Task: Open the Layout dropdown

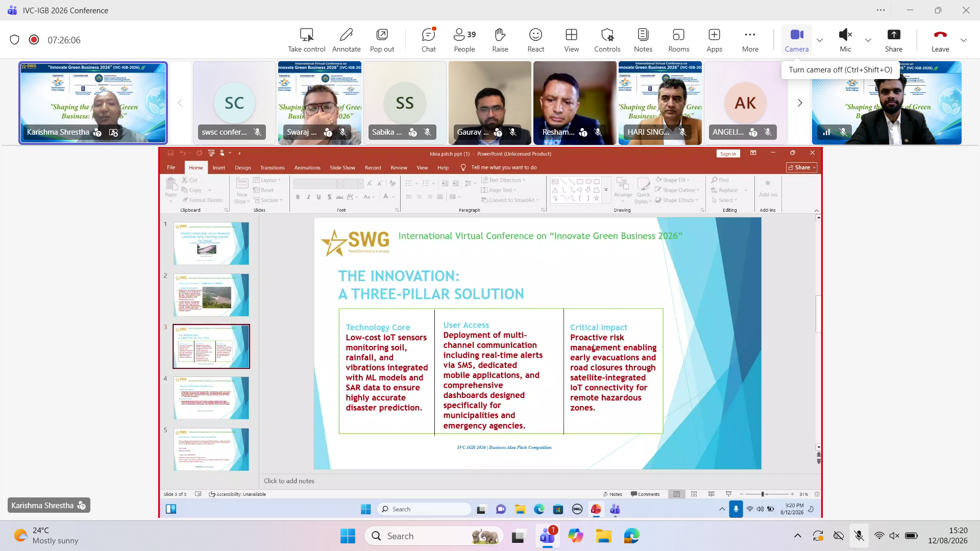Action: (267, 180)
